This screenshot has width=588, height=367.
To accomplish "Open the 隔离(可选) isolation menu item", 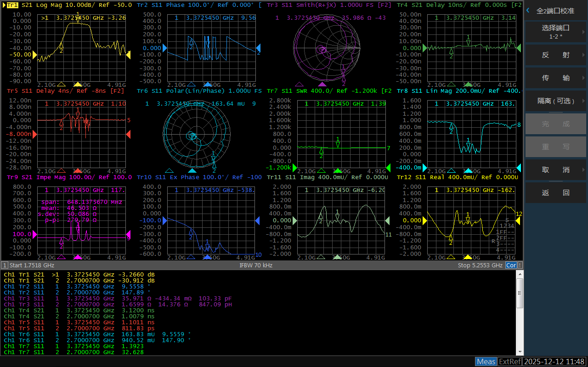I will 556,101.
